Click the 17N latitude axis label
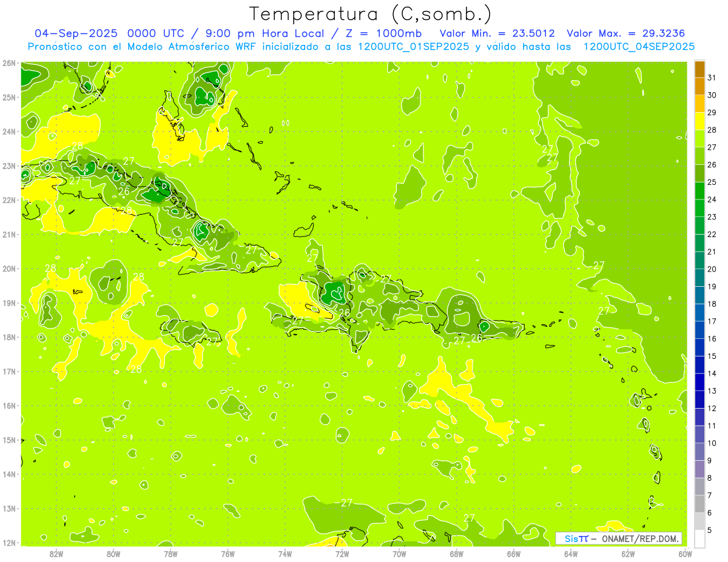Viewport: 728px width, 562px height. pyautogui.click(x=9, y=372)
